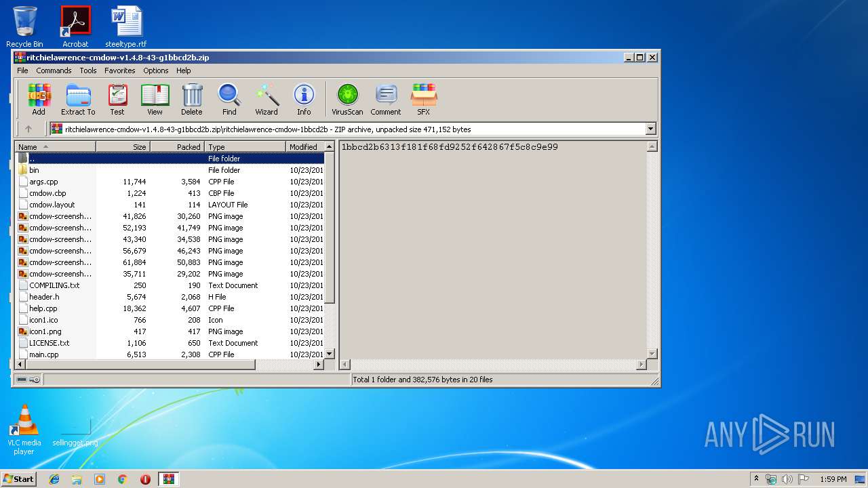Open steeltype.rtf desktop file

(126, 26)
